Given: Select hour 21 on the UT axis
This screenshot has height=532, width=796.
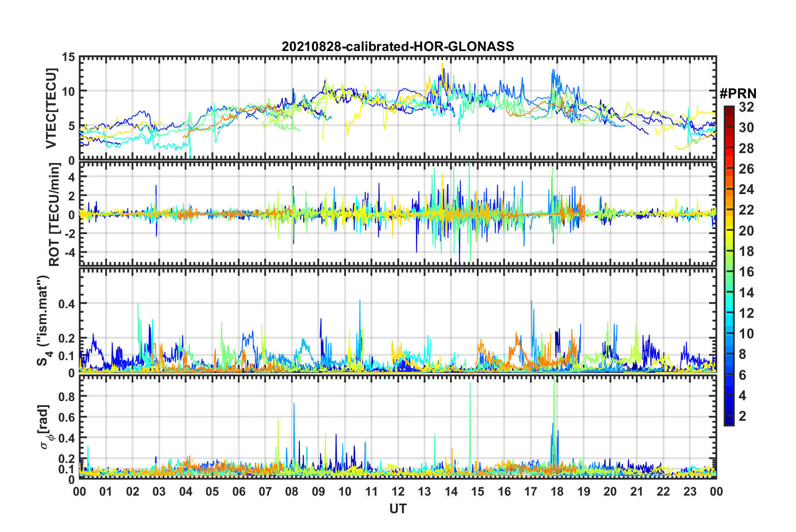Looking at the screenshot, I should 637,491.
